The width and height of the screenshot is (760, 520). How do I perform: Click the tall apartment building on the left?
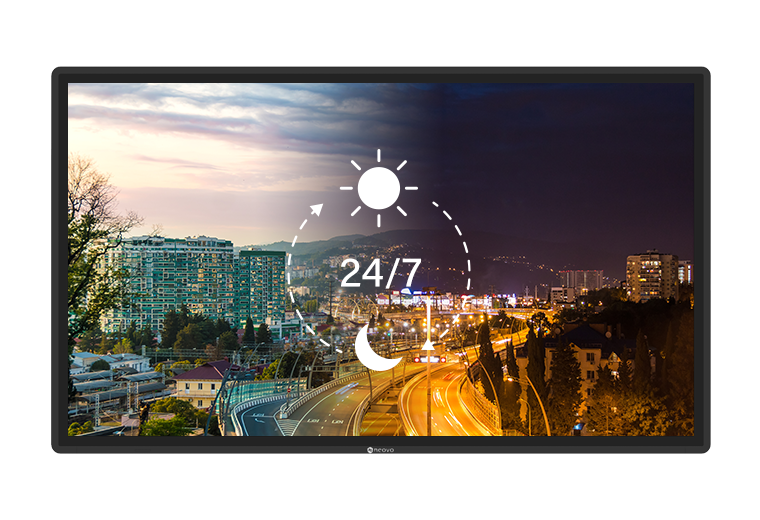pos(168,278)
